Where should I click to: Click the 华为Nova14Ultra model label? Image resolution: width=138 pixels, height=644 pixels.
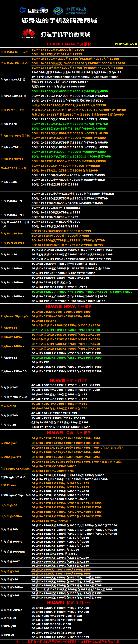[x=12, y=346]
